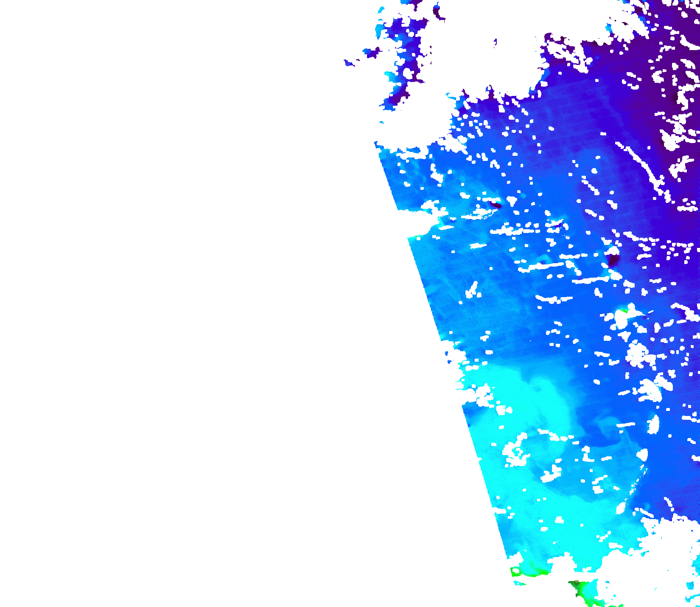Pick the small green spot on right side
Screen dimensions: 700x607
[624, 311]
